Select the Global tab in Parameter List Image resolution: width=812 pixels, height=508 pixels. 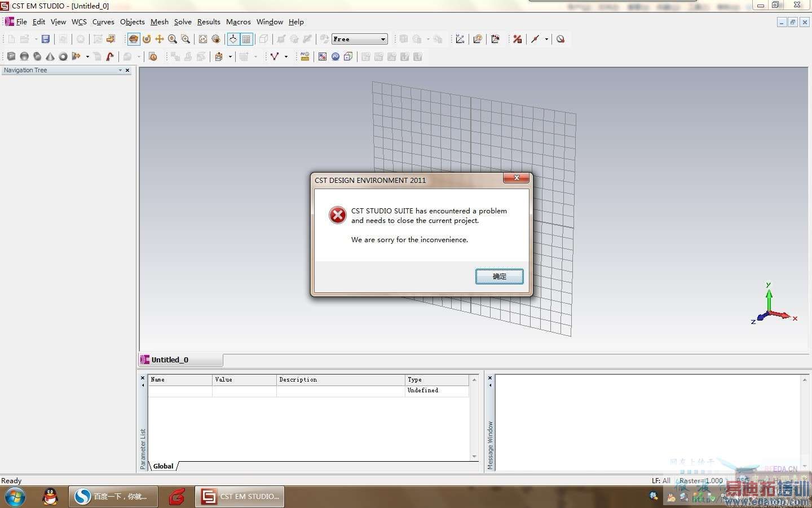point(164,466)
